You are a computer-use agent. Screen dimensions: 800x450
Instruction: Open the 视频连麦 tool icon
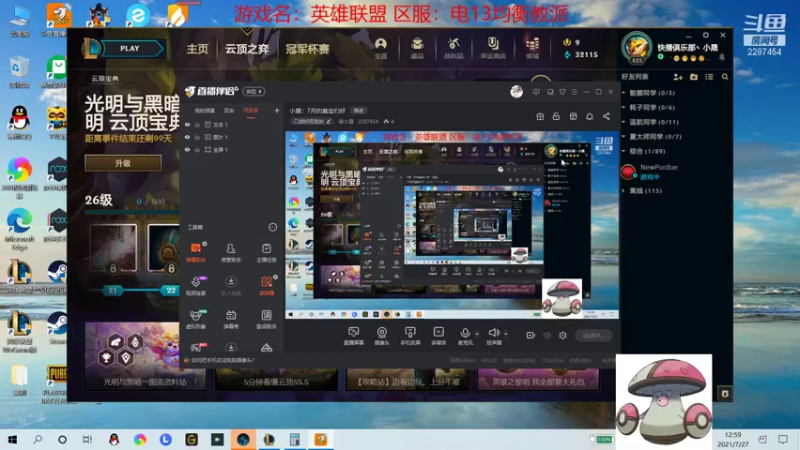[195, 286]
